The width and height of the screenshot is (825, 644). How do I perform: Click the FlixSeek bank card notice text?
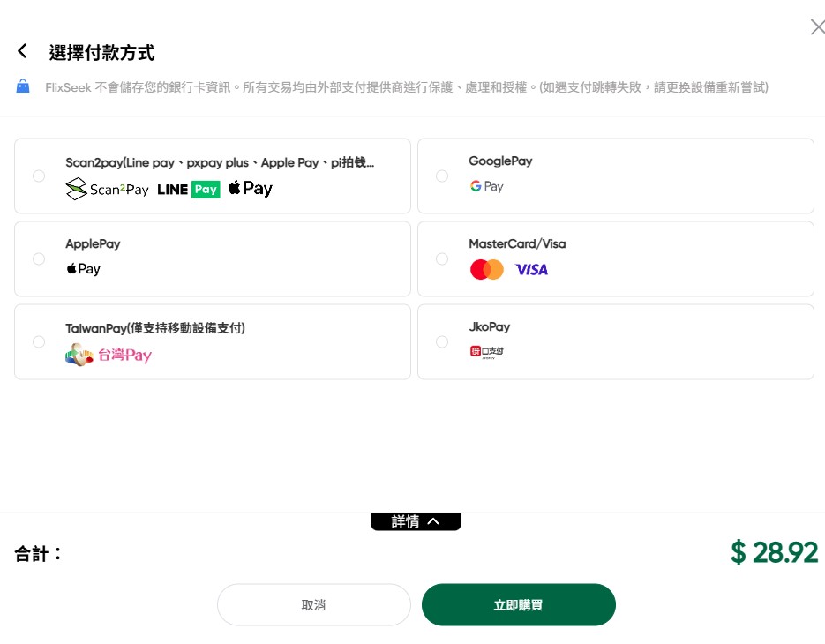pyautogui.click(x=407, y=87)
